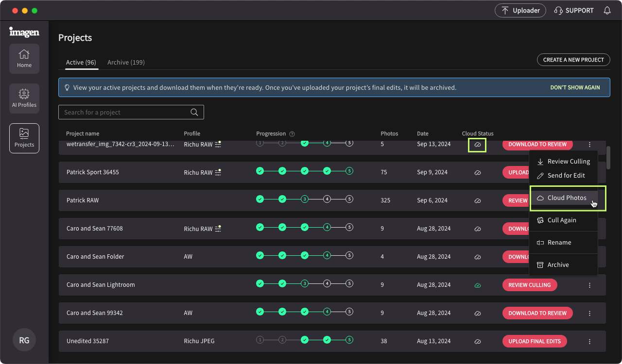Click the Progression help question mark icon
The height and width of the screenshot is (364, 622).
point(292,134)
